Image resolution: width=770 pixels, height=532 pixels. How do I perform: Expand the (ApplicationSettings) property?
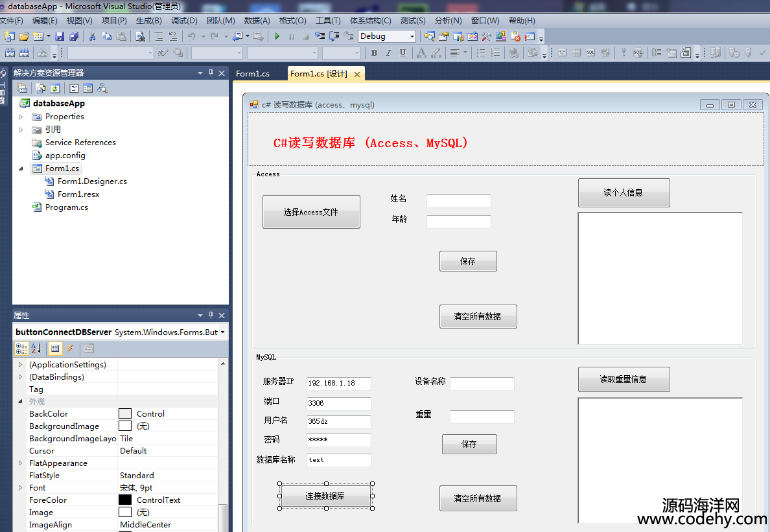[x=20, y=365]
